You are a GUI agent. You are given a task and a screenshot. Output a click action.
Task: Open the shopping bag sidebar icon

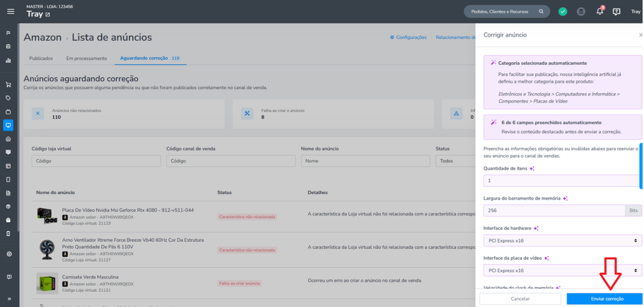tap(8, 220)
